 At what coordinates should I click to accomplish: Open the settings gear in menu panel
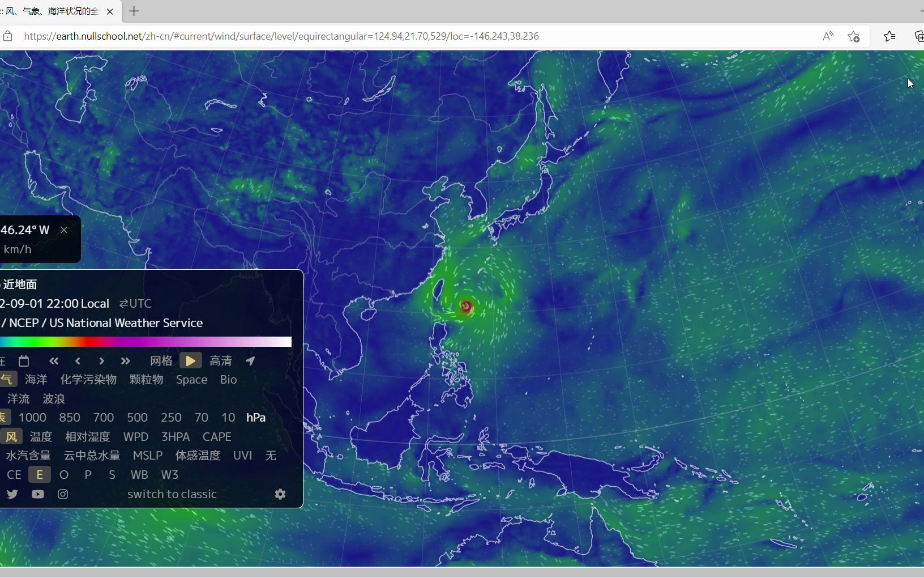pos(280,494)
